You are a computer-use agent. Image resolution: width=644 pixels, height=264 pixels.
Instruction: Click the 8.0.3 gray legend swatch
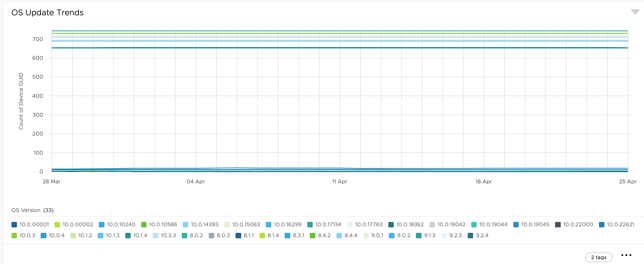pyautogui.click(x=211, y=236)
